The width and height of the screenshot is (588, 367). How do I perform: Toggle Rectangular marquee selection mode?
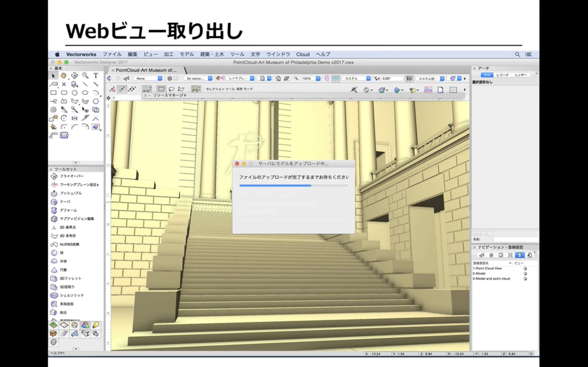[161, 89]
